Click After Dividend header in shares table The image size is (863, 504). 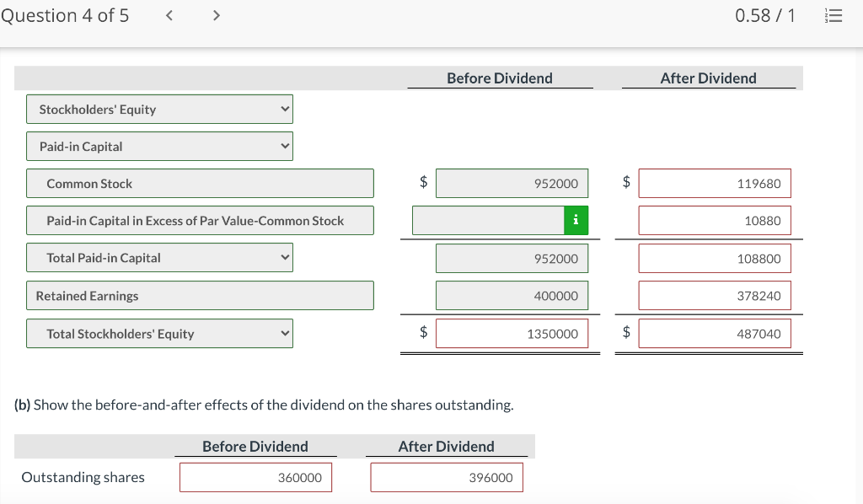click(x=447, y=446)
